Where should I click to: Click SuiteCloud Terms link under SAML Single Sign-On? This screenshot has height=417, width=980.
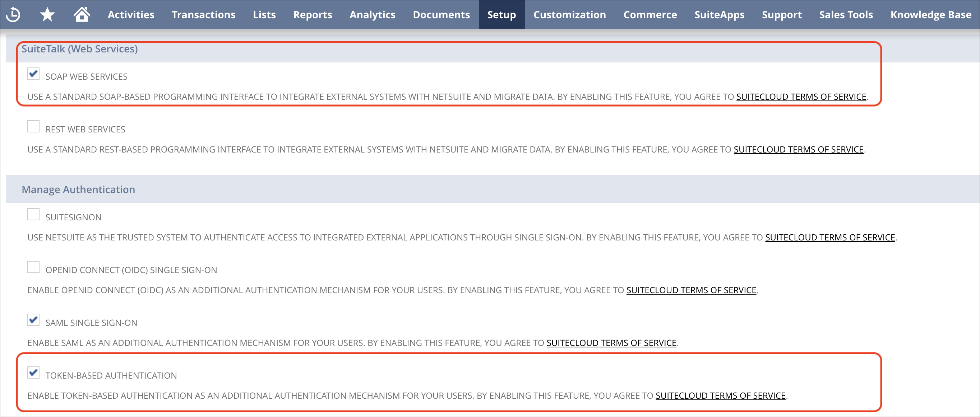point(611,343)
